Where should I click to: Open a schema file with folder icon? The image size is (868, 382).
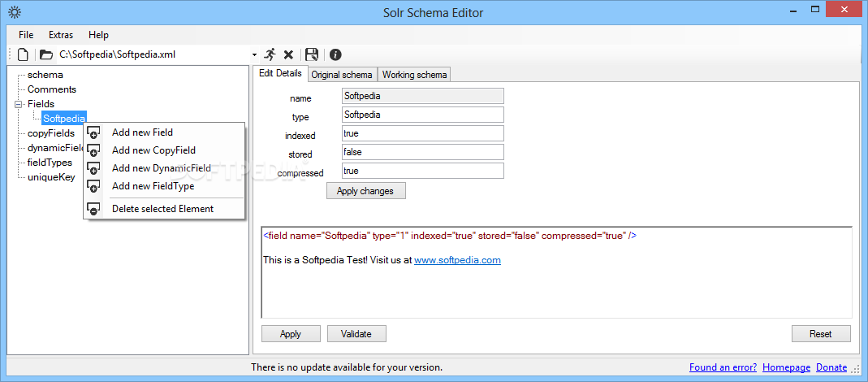click(x=46, y=54)
